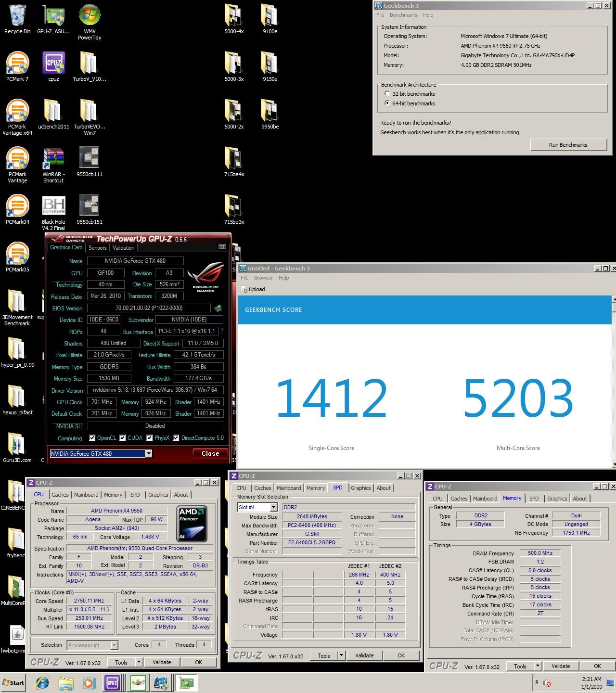Screen dimensions: 616x693
Task: Open PCMark 7 desktop shortcut
Action: 17,67
